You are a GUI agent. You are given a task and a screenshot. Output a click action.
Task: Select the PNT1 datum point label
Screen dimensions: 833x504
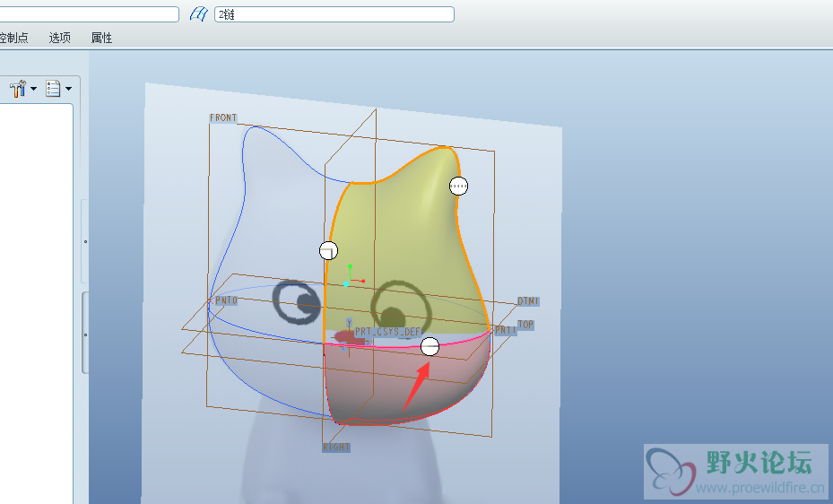click(505, 330)
